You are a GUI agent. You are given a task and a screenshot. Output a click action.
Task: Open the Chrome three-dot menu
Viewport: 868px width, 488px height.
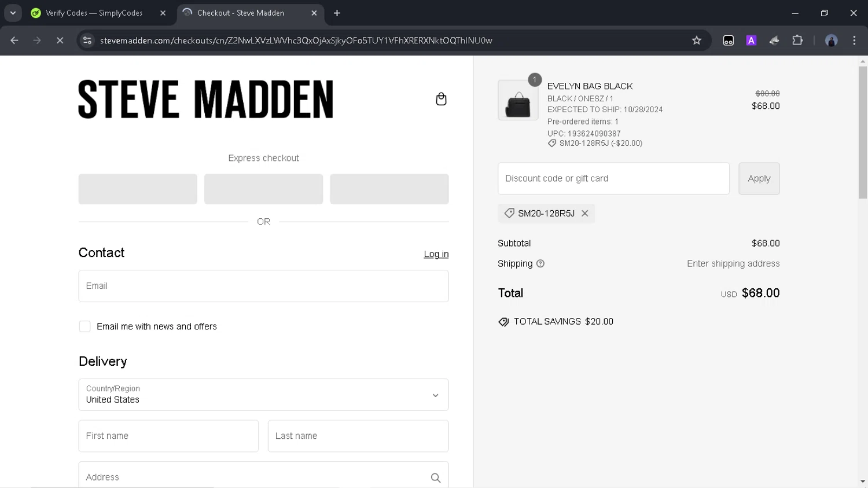(x=854, y=41)
